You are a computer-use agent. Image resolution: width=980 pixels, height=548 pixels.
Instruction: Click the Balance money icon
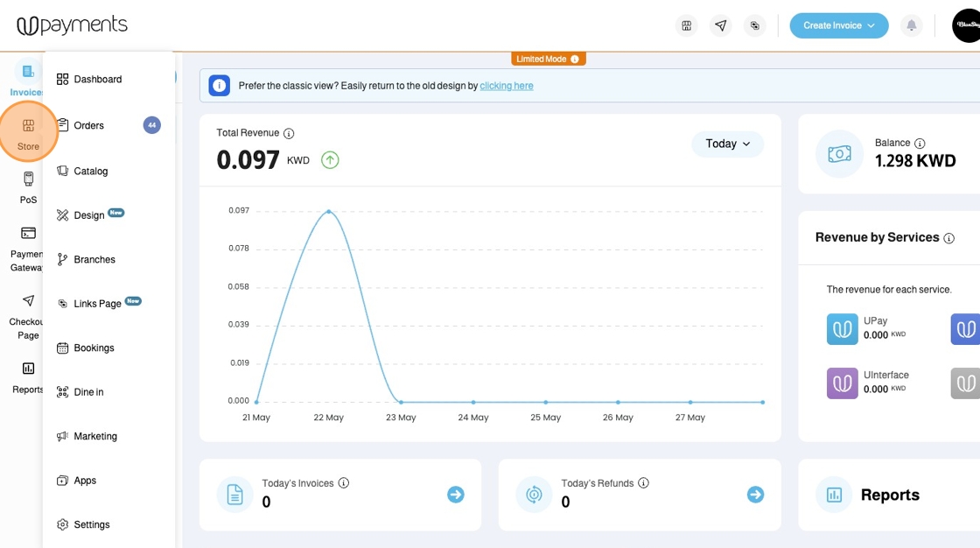tap(839, 154)
